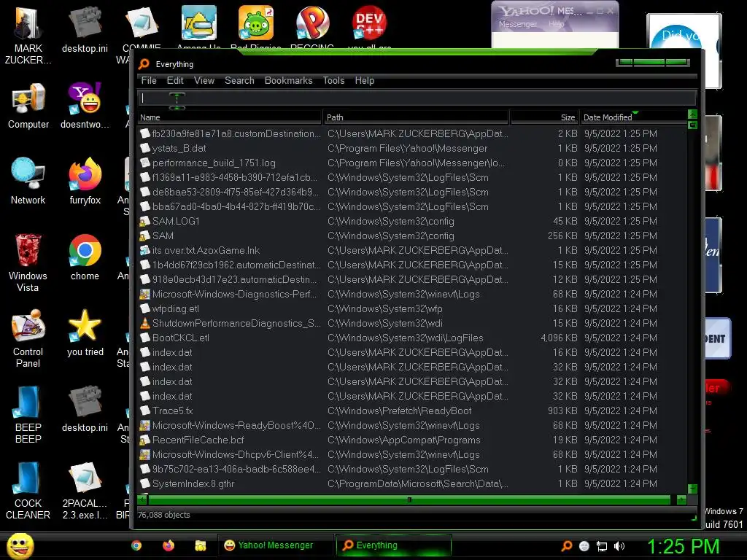Click the smiley Start button
The height and width of the screenshot is (560, 747).
pyautogui.click(x=20, y=545)
